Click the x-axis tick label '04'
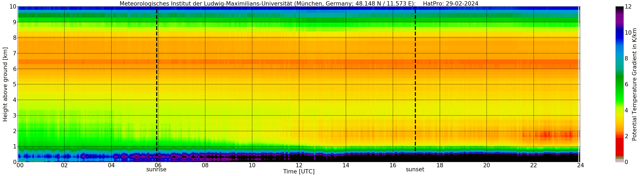644x176 pixels. (x=111, y=165)
